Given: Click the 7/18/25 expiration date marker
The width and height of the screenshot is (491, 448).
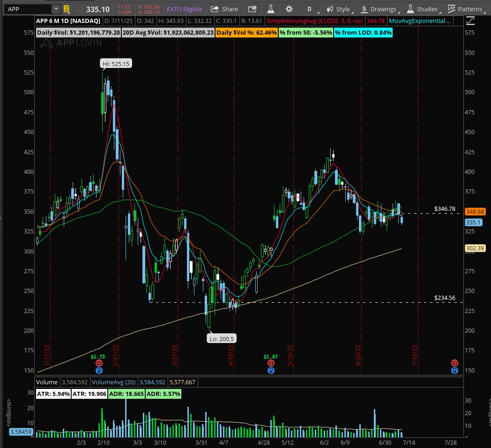Looking at the screenshot, I should point(415,355).
